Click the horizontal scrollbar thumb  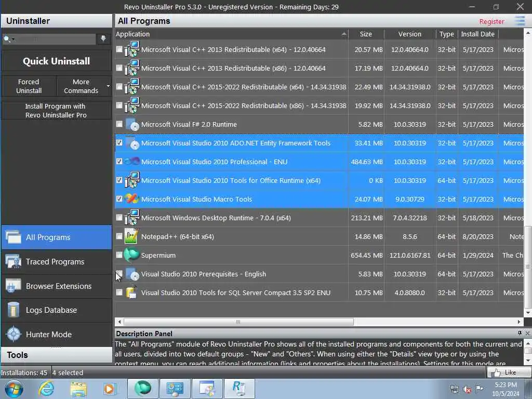click(238, 322)
